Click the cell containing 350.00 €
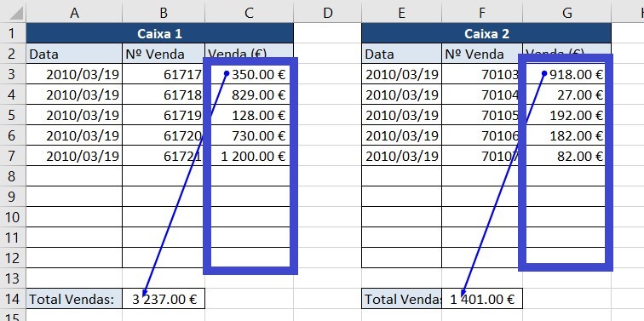644x321 pixels. click(249, 74)
